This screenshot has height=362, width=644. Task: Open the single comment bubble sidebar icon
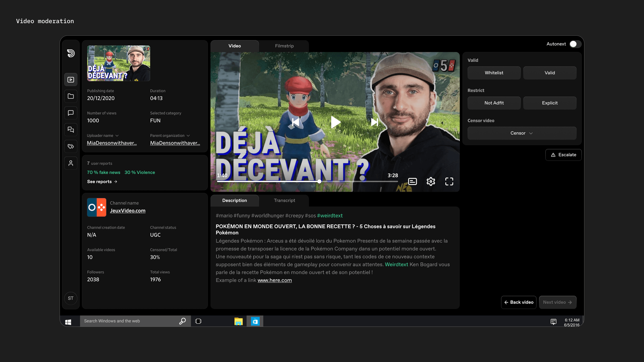(x=71, y=113)
